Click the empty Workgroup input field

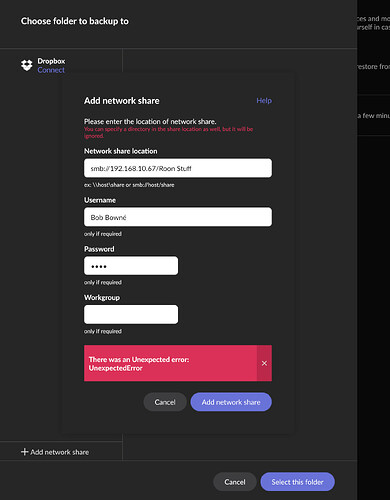click(131, 314)
